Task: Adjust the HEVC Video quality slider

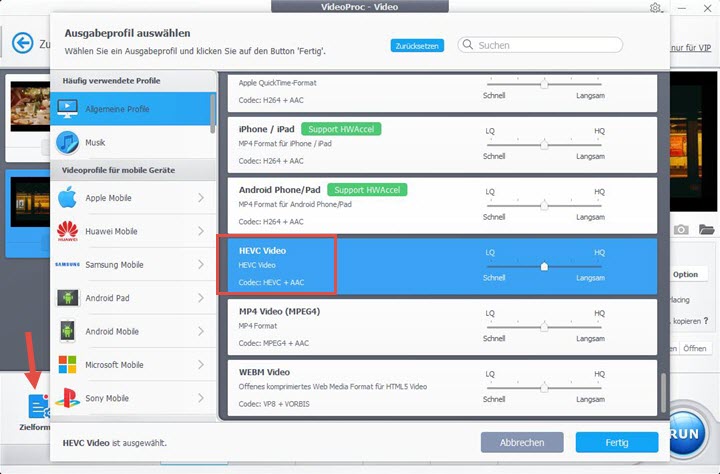Action: pyautogui.click(x=544, y=266)
